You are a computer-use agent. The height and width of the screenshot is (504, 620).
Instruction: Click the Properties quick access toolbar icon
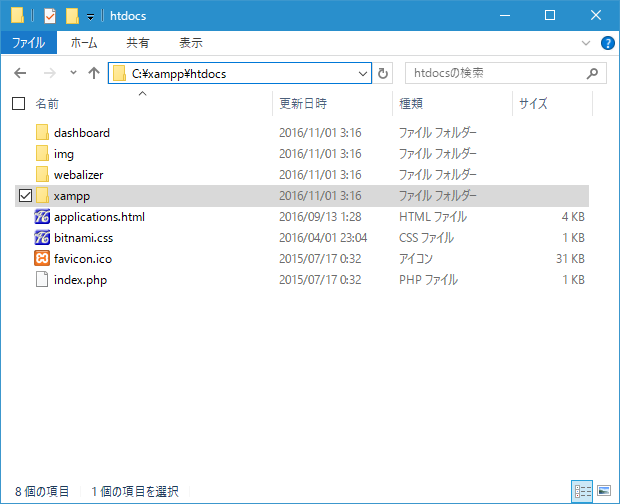50,16
